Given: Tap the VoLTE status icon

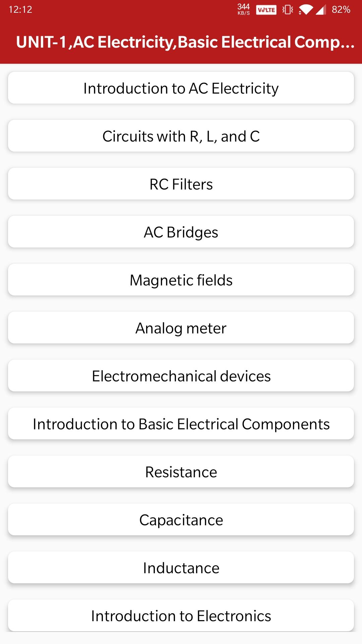Looking at the screenshot, I should click(266, 10).
